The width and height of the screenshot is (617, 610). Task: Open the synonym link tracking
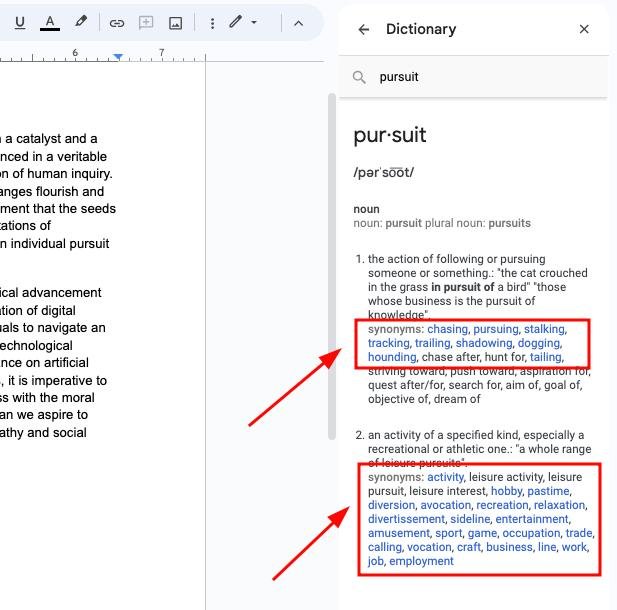click(389, 343)
